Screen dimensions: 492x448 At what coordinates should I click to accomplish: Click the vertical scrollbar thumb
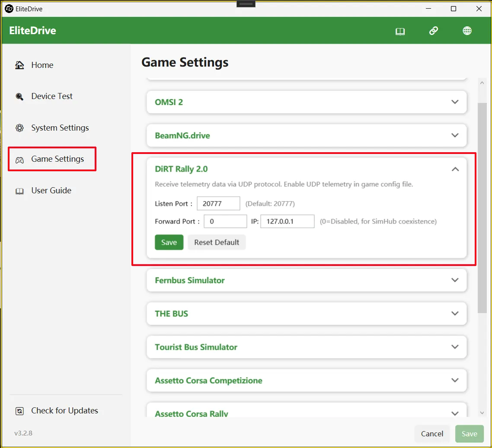point(482,208)
